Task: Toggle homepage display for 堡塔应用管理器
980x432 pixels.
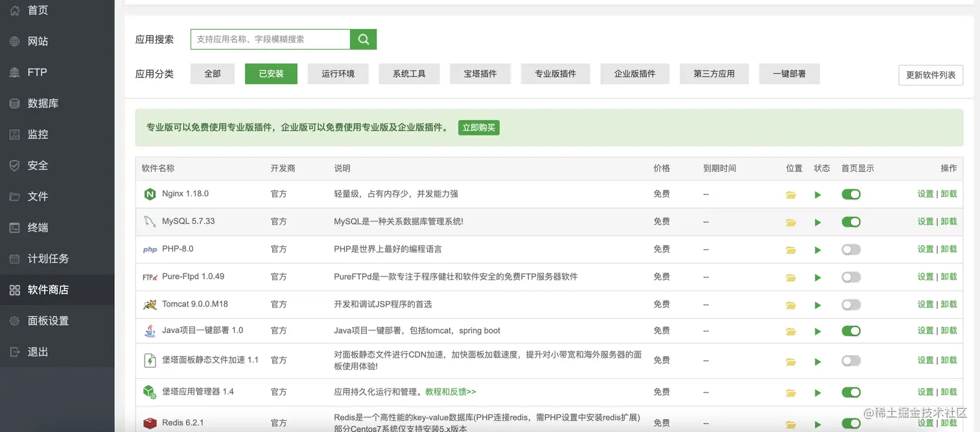Action: point(851,392)
